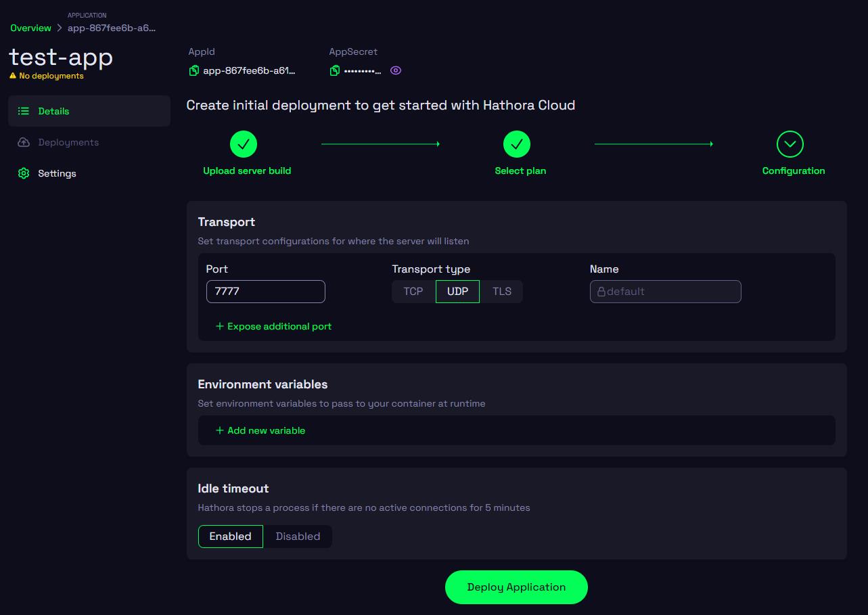The image size is (868, 615).
Task: Click the Environment variables heading
Action: tap(262, 384)
